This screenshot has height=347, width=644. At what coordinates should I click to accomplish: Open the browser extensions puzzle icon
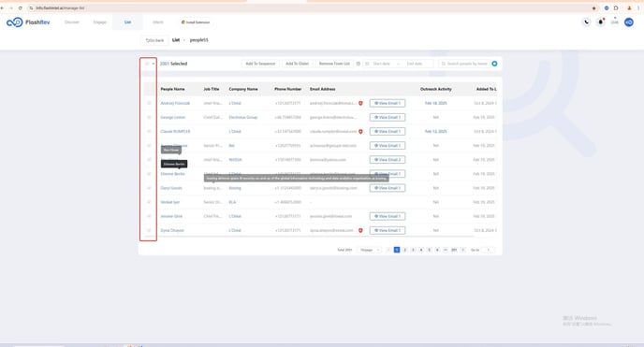point(616,7)
